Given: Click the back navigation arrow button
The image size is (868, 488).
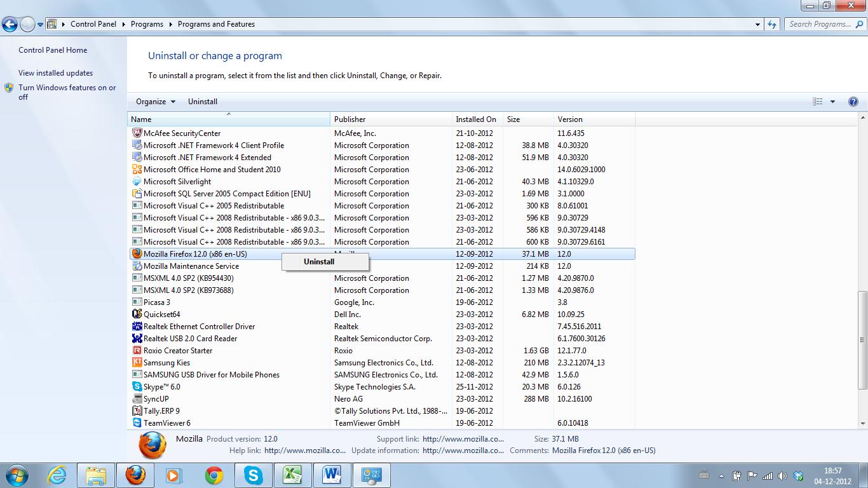Looking at the screenshot, I should tap(10, 25).
